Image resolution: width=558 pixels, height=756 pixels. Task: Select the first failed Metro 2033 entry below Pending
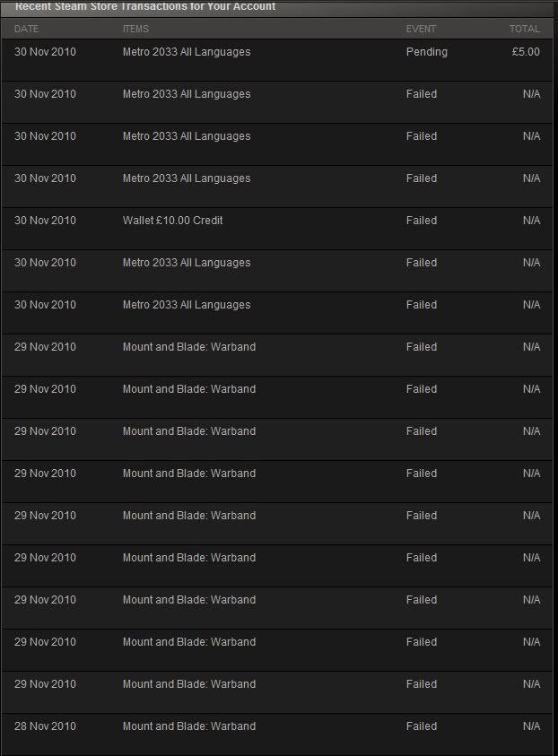(187, 94)
